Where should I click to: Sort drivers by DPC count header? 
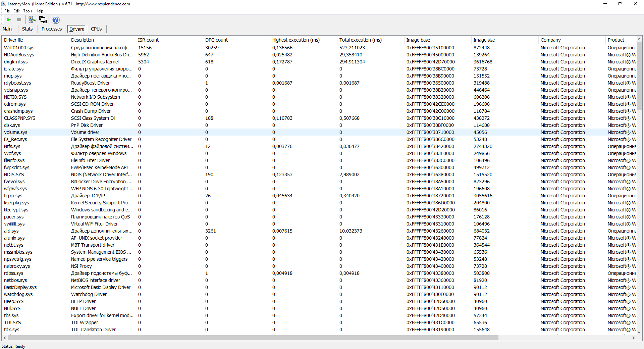pyautogui.click(x=216, y=40)
